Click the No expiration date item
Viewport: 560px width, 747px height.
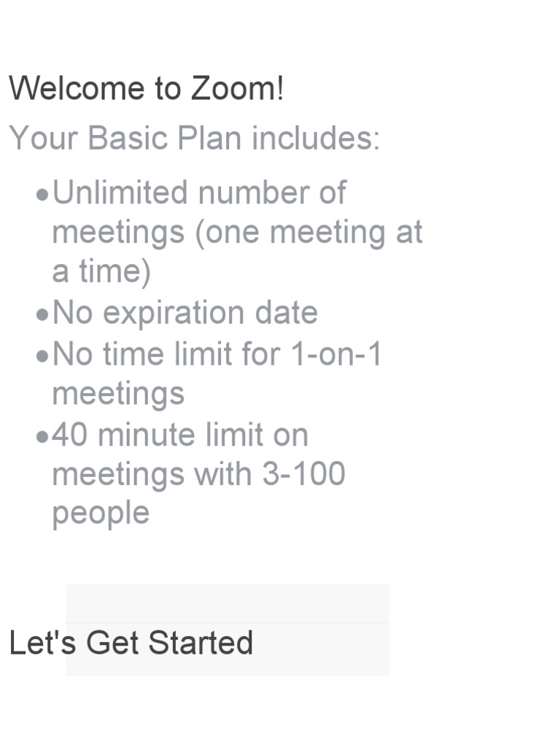point(185,313)
